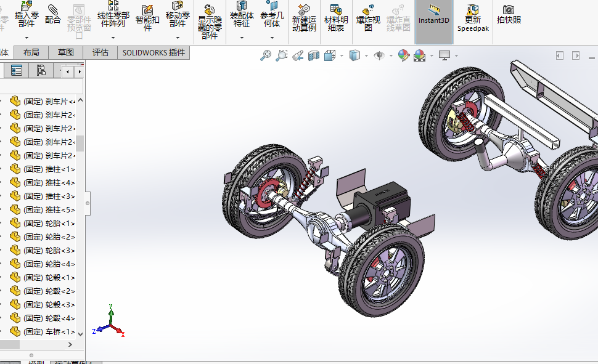Click the Zoom to Fit magnifier icon
Image resolution: width=598 pixels, height=364 pixels.
click(266, 55)
